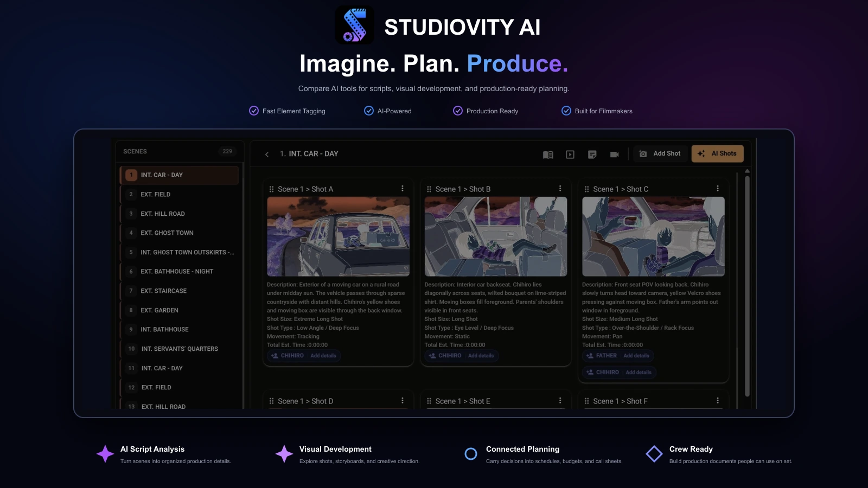Click the Built for Filmmakers checkmark icon

[x=566, y=111]
